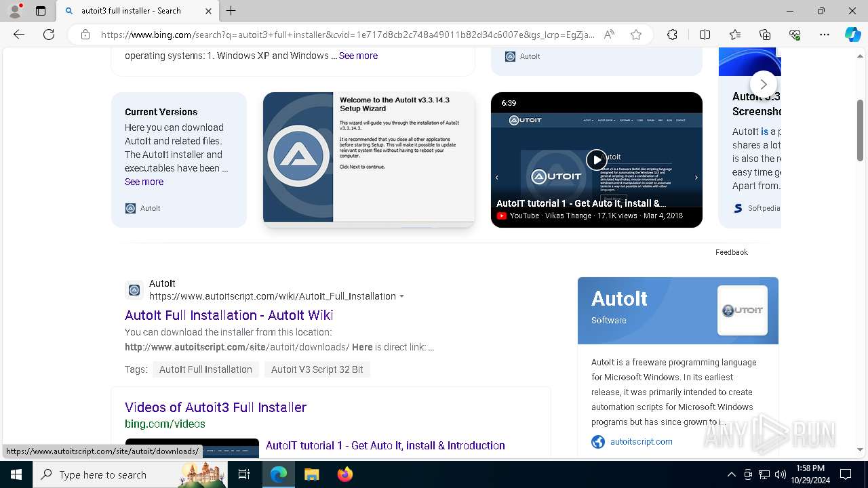Image resolution: width=868 pixels, height=488 pixels.
Task: Launch Firefox from the taskbar
Action: click(x=345, y=474)
